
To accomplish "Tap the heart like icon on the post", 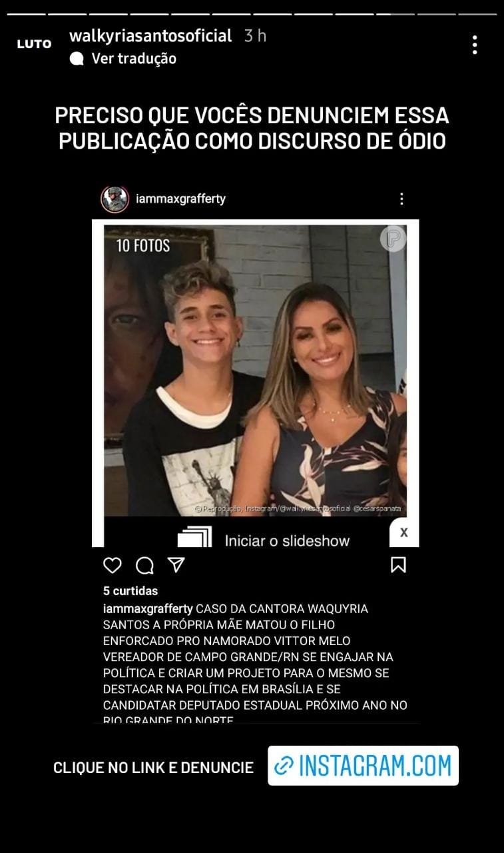I will click(113, 565).
